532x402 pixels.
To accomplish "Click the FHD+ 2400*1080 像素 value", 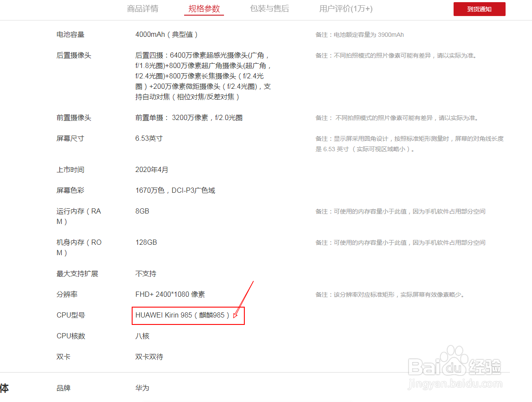I will point(170,295).
